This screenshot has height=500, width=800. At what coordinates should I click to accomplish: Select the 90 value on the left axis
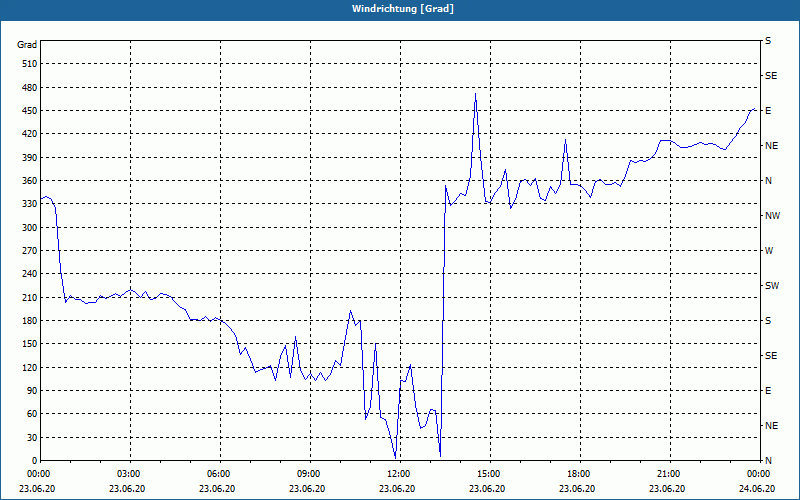coord(32,391)
